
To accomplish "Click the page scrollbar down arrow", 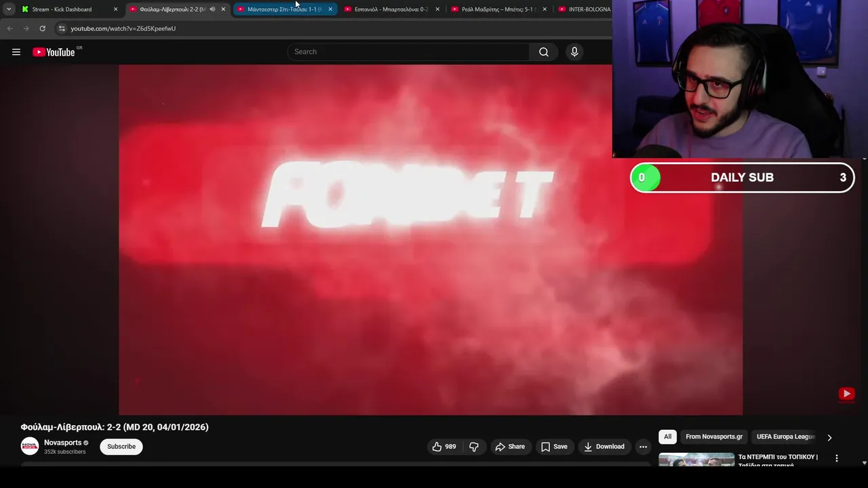I will pyautogui.click(x=864, y=463).
